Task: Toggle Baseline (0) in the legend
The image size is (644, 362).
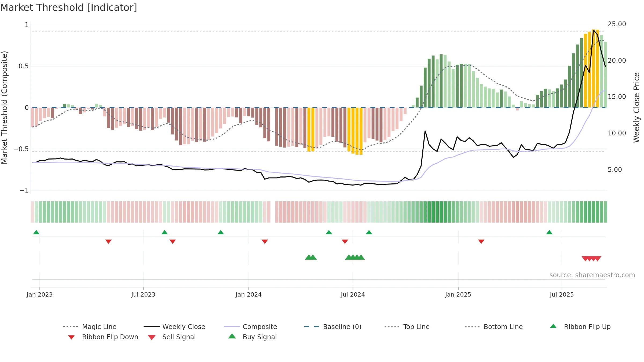Action: coord(333,327)
